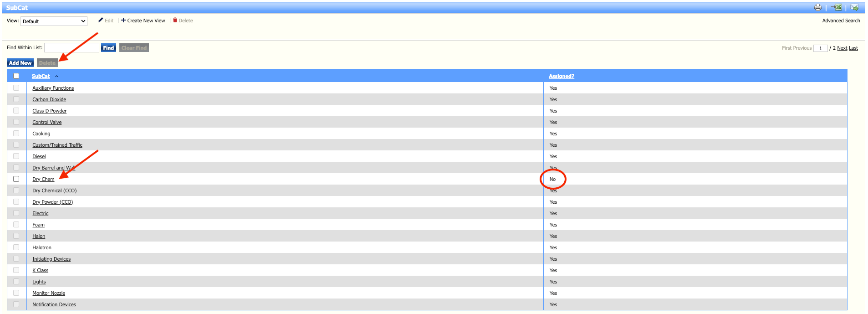This screenshot has height=314, width=868.
Task: Export the list with the Excel icon
Action: tap(836, 7)
